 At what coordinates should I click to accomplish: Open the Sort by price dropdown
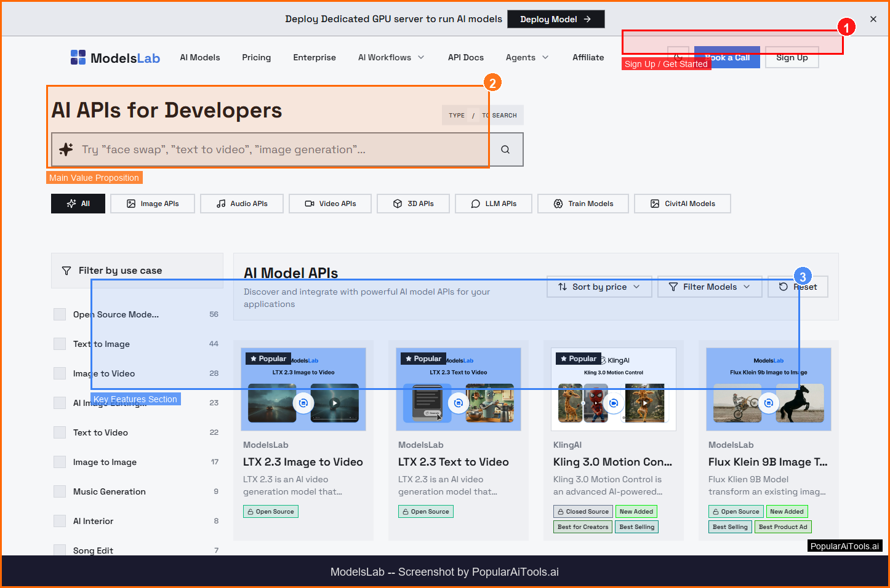599,287
